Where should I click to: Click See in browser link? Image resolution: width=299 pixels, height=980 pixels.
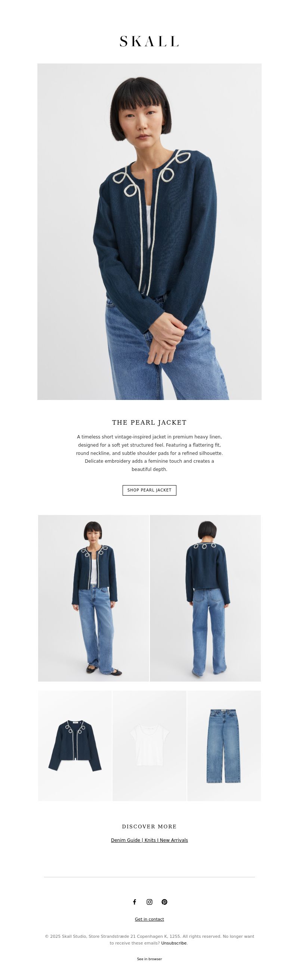[149, 959]
